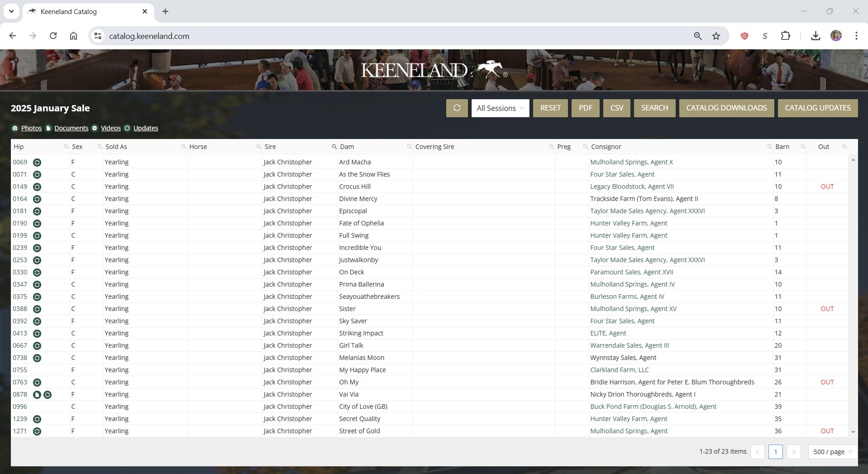Open the All Sessions dropdown
Screen dimensions: 868x474
pyautogui.click(x=500, y=108)
